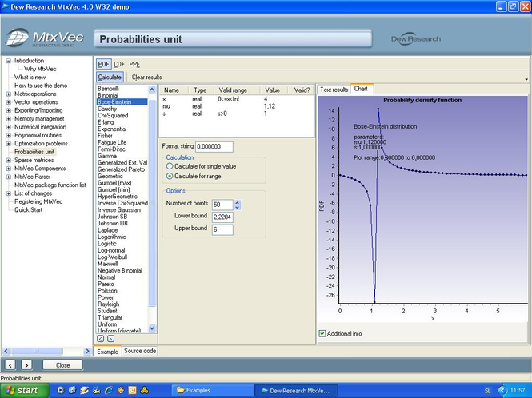The height and width of the screenshot is (398, 532).
Task: Click the orange square quick launch icon
Action: 132,390
